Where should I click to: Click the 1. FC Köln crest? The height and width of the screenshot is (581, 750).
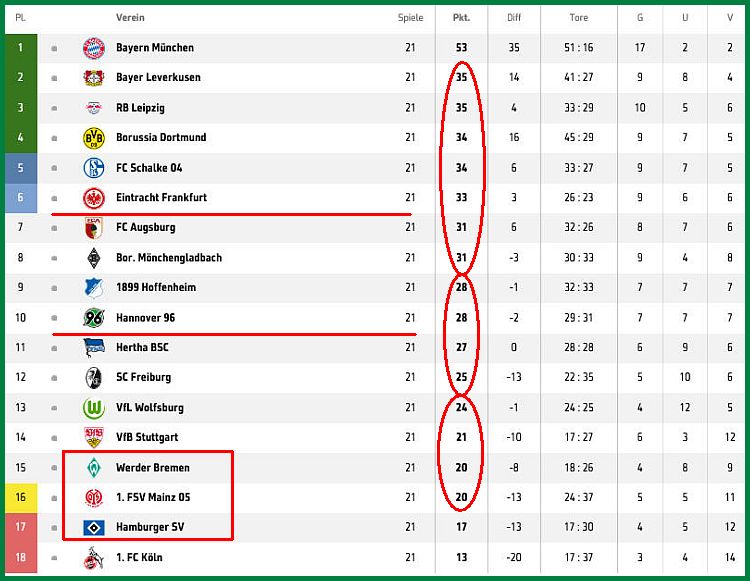tap(94, 558)
